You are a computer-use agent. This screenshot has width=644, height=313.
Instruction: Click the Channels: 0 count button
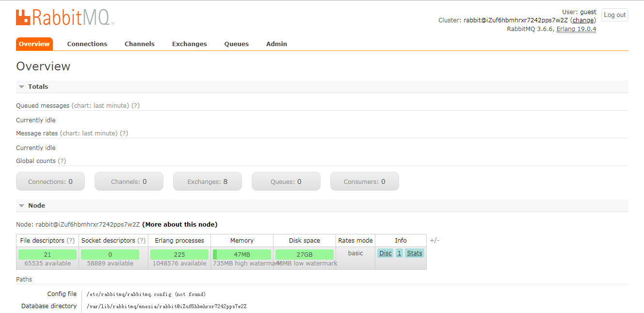coord(129,181)
